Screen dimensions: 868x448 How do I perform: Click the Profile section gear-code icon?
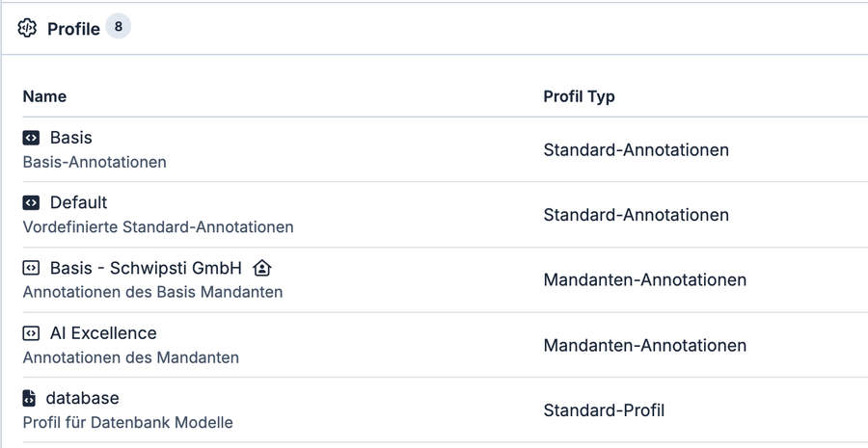pyautogui.click(x=27, y=29)
